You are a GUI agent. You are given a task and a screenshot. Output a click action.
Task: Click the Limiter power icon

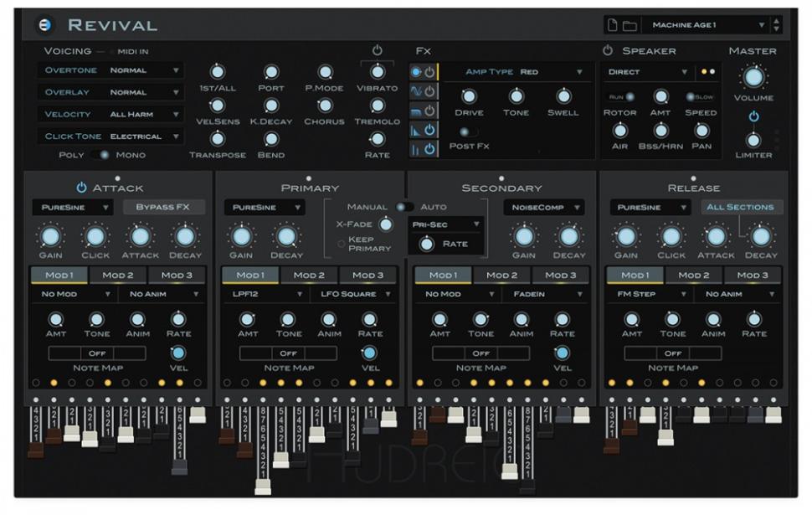(x=753, y=116)
